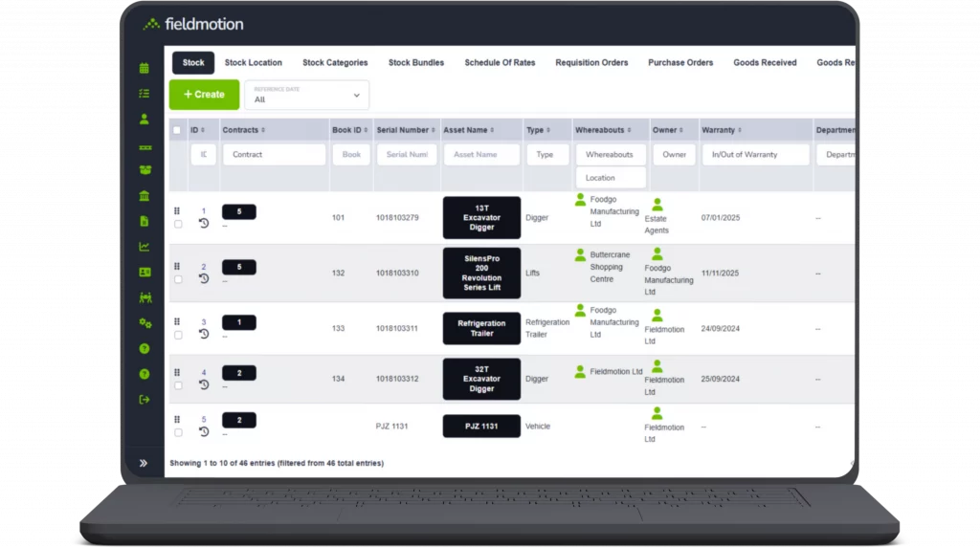Click the Asset Name filter input field
Screen dimensions: 980x548
(481, 155)
